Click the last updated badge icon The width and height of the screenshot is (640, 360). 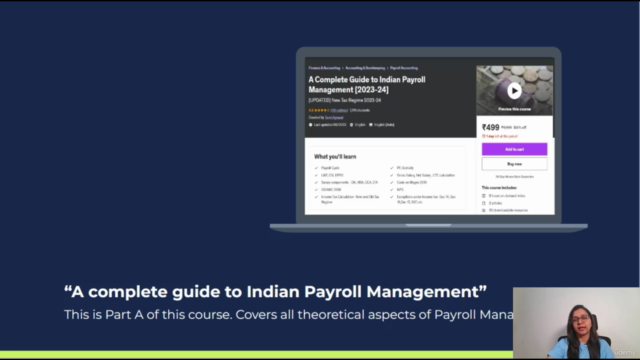pos(311,125)
